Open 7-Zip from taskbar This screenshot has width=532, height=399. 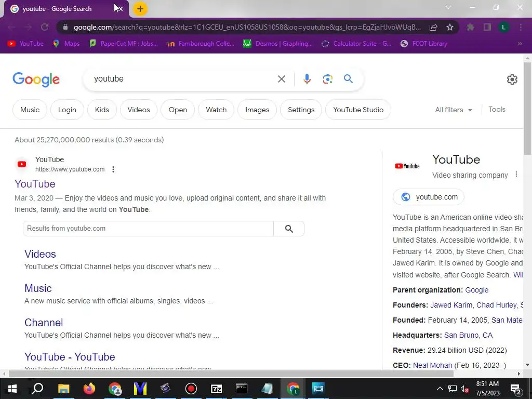217,389
